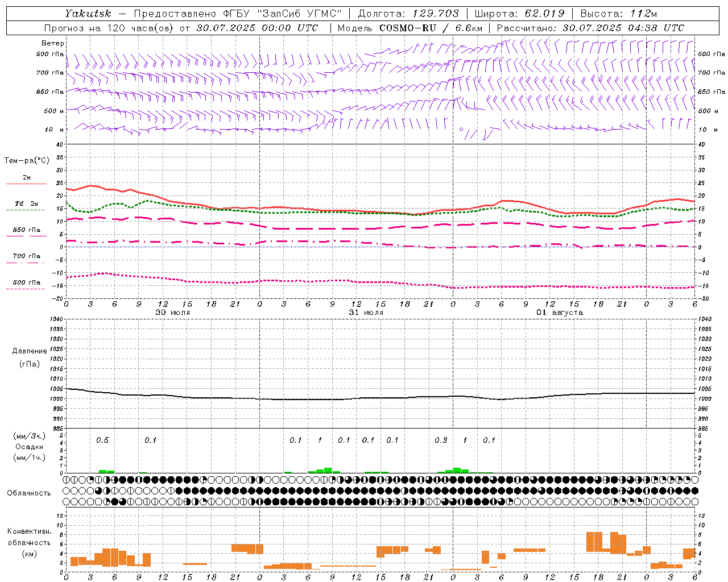Click 'Предоставлено ФГБУ "ЗапСиб УГМС"' text
The image size is (728, 582).
[x=237, y=13]
